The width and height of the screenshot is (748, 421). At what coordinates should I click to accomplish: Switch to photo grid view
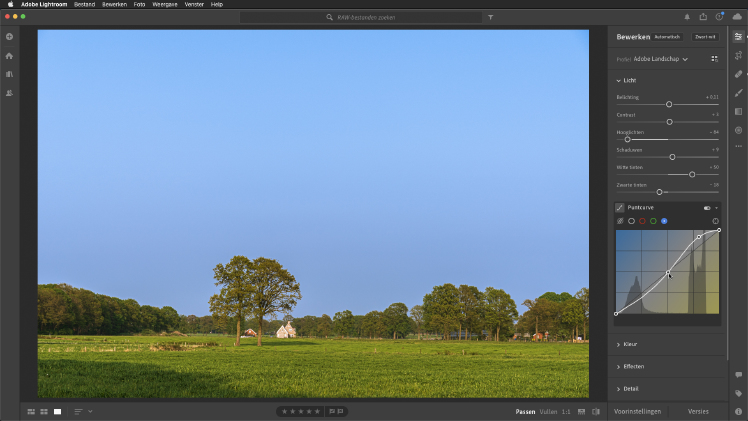pos(31,411)
